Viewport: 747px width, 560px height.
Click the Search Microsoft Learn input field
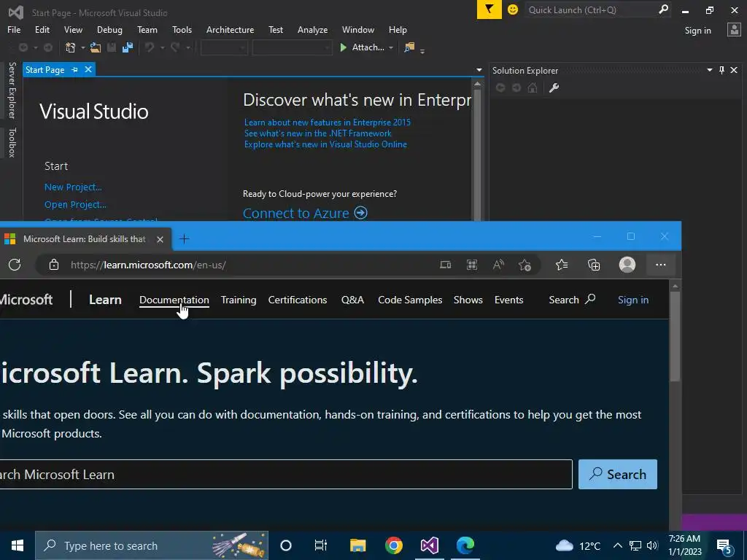pyautogui.click(x=285, y=474)
